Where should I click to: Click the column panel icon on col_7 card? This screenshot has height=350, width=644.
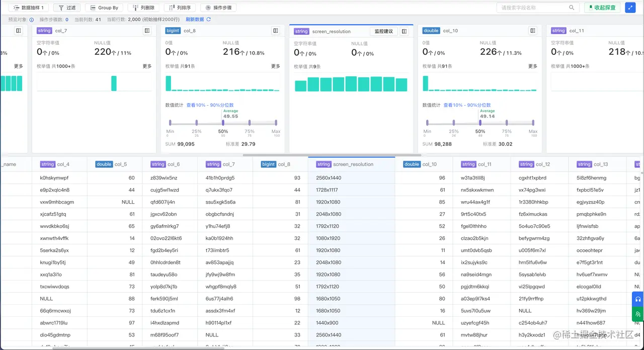tap(147, 31)
